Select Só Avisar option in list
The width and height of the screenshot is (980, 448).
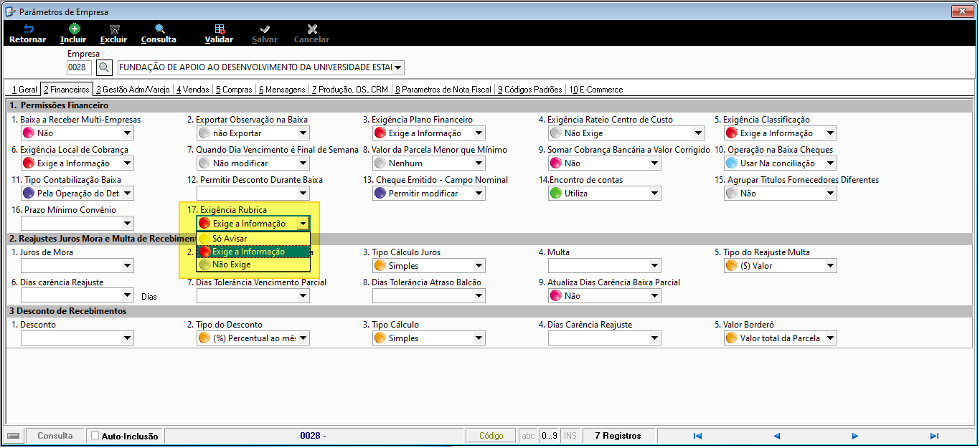(x=253, y=239)
